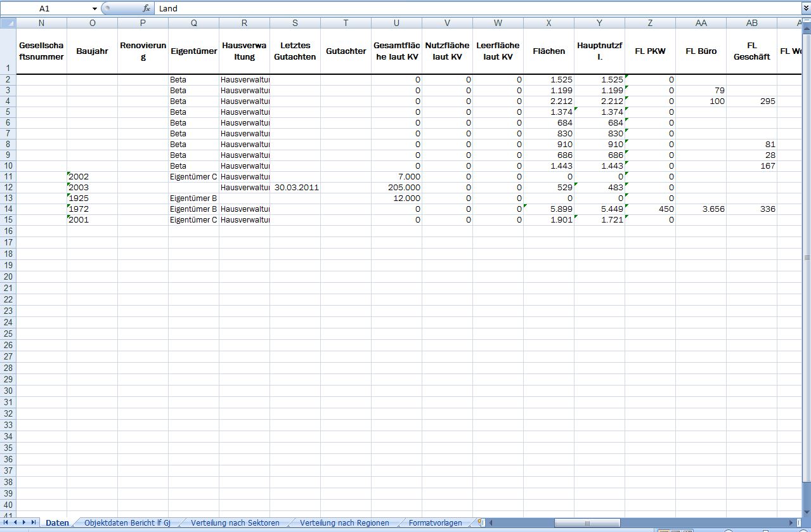The width and height of the screenshot is (811, 532).
Task: Select column AB header
Action: coord(752,23)
